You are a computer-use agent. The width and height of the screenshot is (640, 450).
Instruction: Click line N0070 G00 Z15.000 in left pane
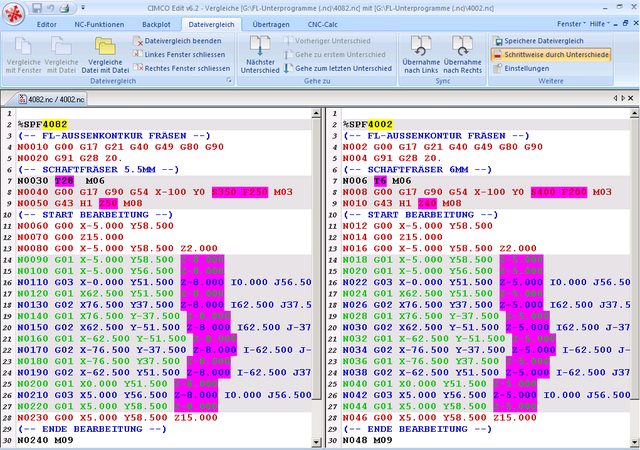[x=70, y=237]
